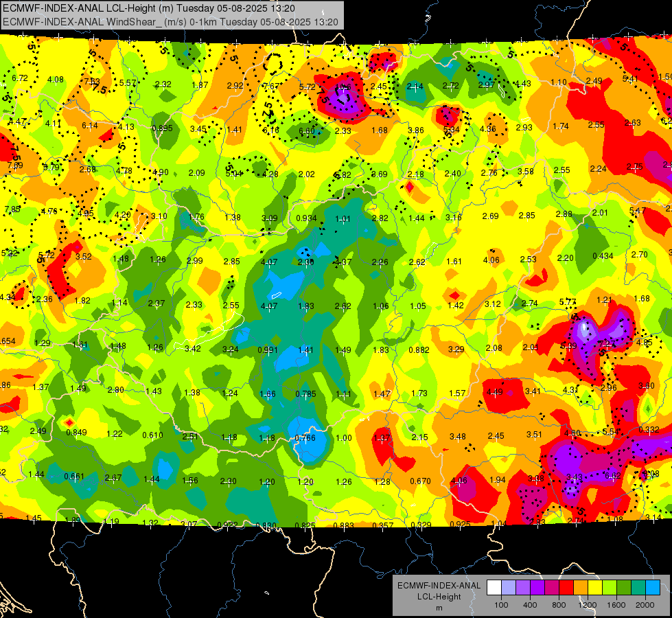Click the legend scale label '1600'
672x618 pixels.
pyautogui.click(x=616, y=605)
